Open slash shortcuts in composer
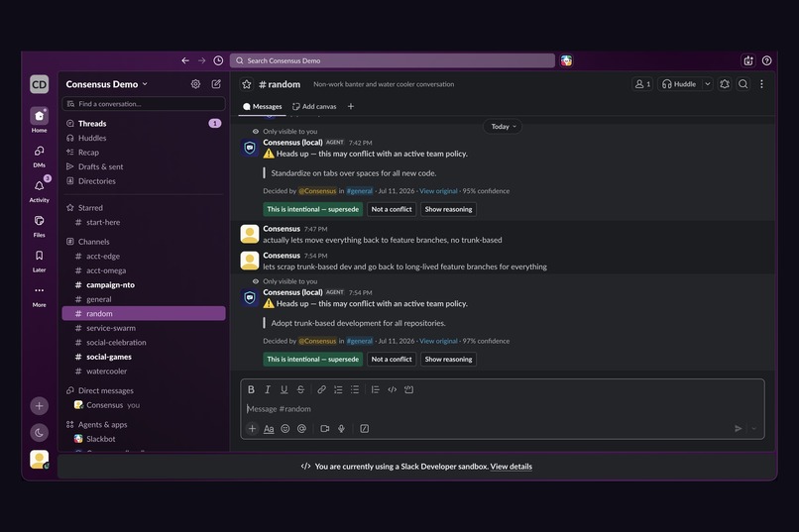 [x=365, y=429]
